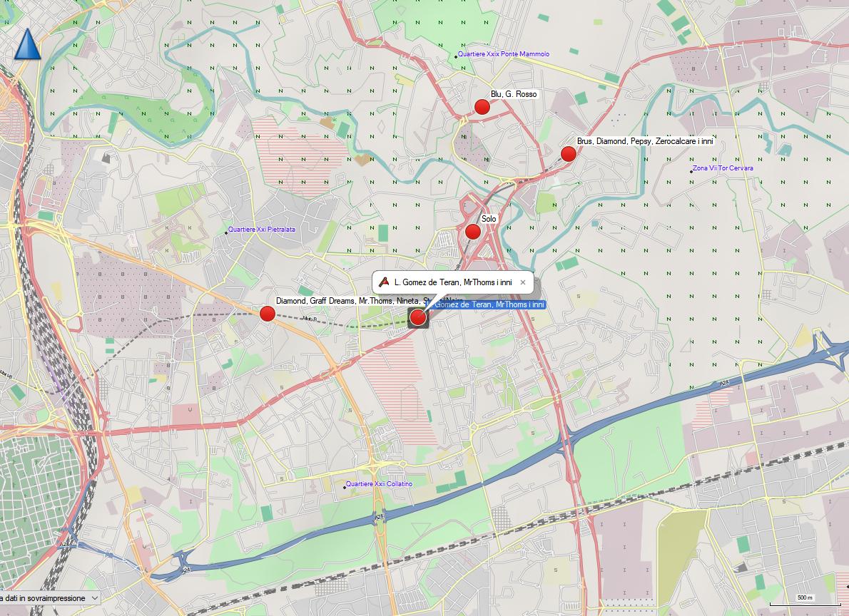Close the 'L. Gomez de Teran' popup

click(x=522, y=282)
